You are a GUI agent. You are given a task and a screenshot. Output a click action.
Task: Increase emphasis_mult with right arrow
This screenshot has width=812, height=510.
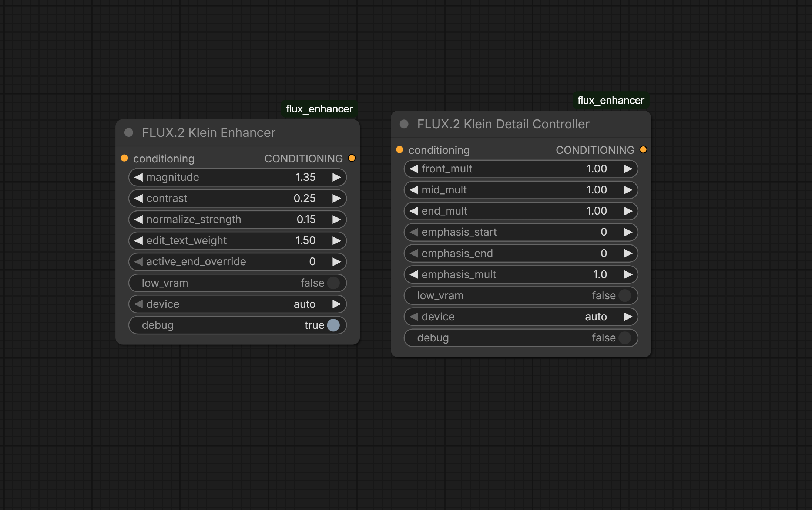coord(628,274)
